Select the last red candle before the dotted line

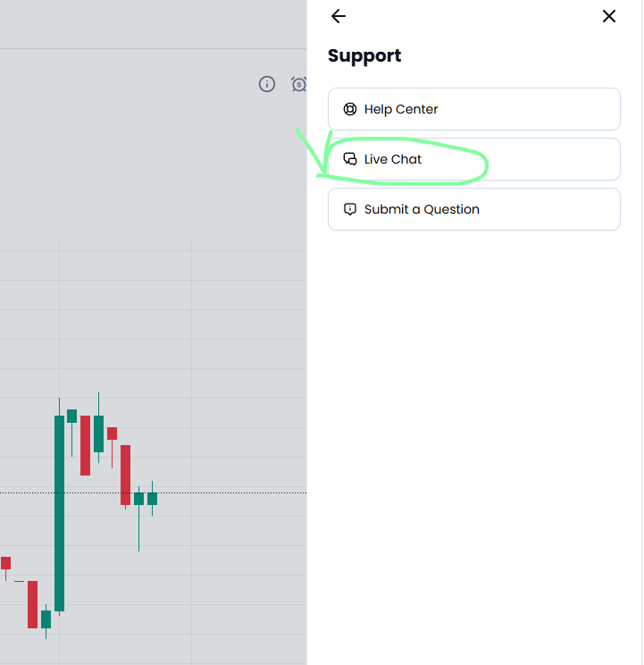coord(126,475)
